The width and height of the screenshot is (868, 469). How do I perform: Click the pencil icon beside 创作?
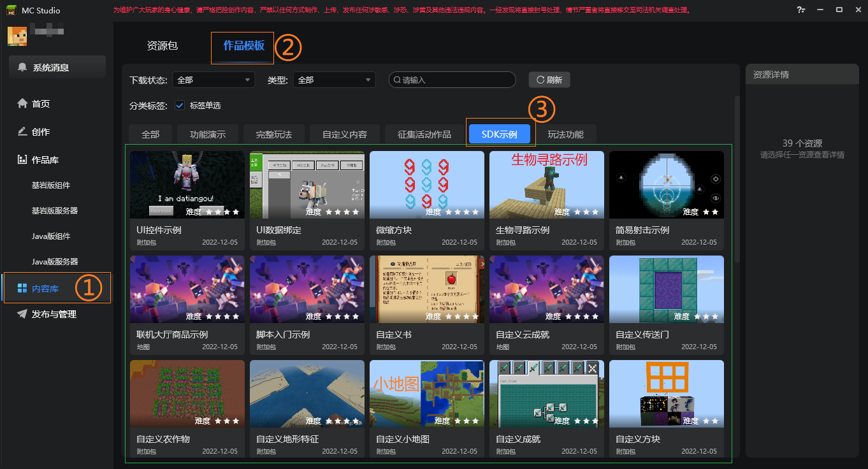[22, 131]
